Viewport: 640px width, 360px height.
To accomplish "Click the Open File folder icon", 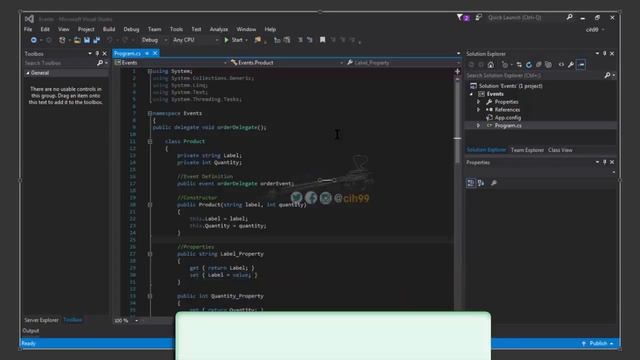I will [x=77, y=40].
